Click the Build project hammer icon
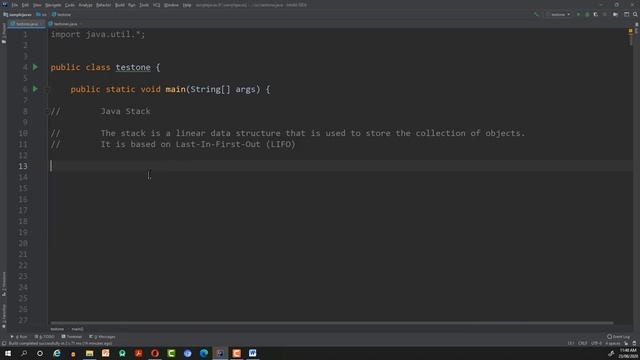The height and width of the screenshot is (360, 640). point(536,14)
